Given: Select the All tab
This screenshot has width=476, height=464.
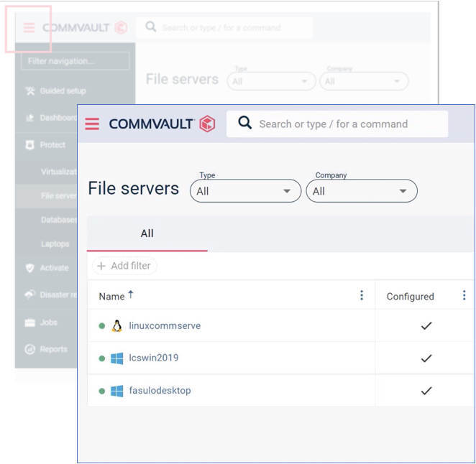Looking at the screenshot, I should [x=147, y=233].
